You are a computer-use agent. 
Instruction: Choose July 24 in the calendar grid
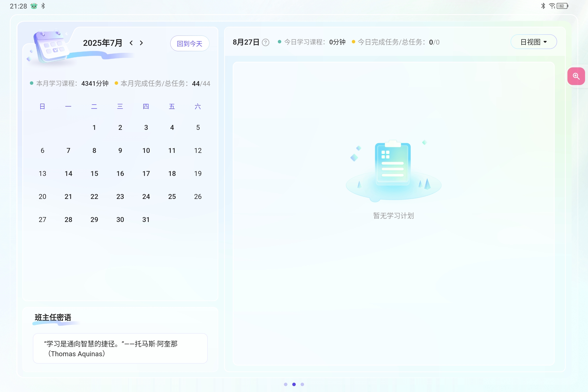[x=146, y=196]
